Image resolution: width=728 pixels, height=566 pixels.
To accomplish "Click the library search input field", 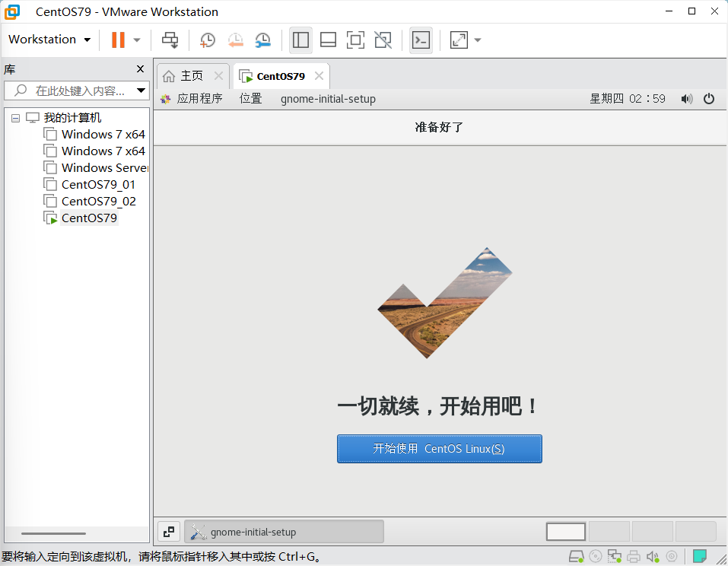I will coord(75,91).
